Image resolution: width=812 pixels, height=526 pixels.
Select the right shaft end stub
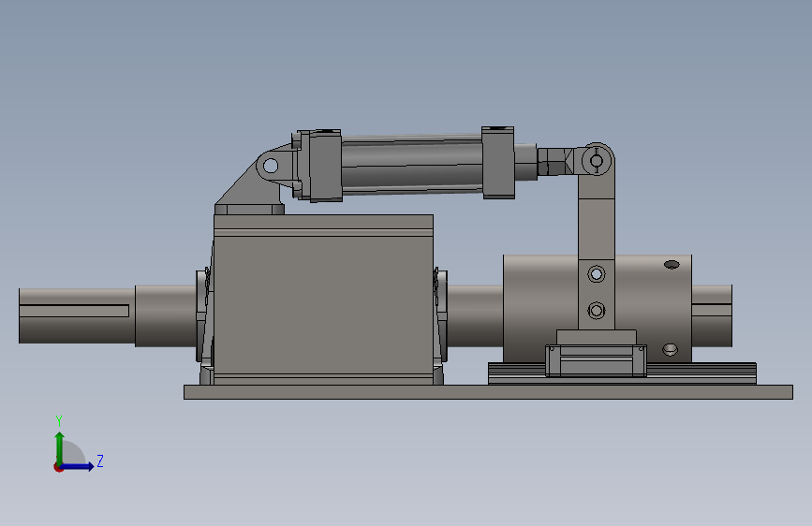[x=712, y=315]
